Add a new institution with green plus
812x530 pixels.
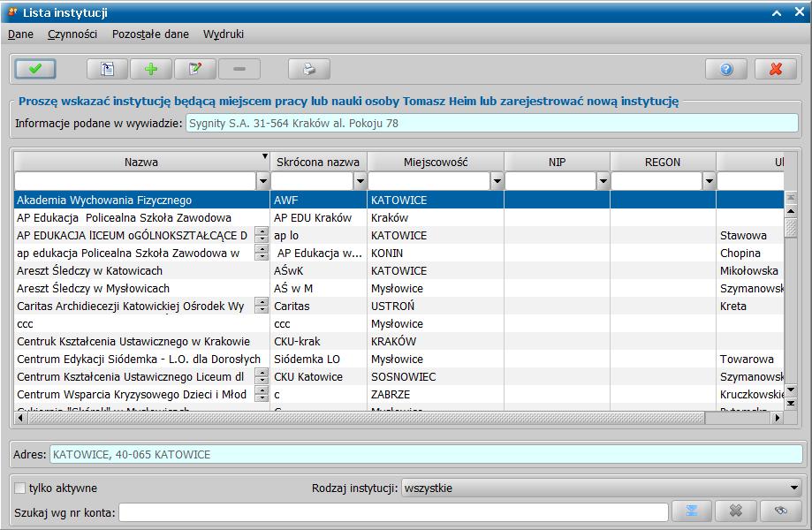(151, 69)
